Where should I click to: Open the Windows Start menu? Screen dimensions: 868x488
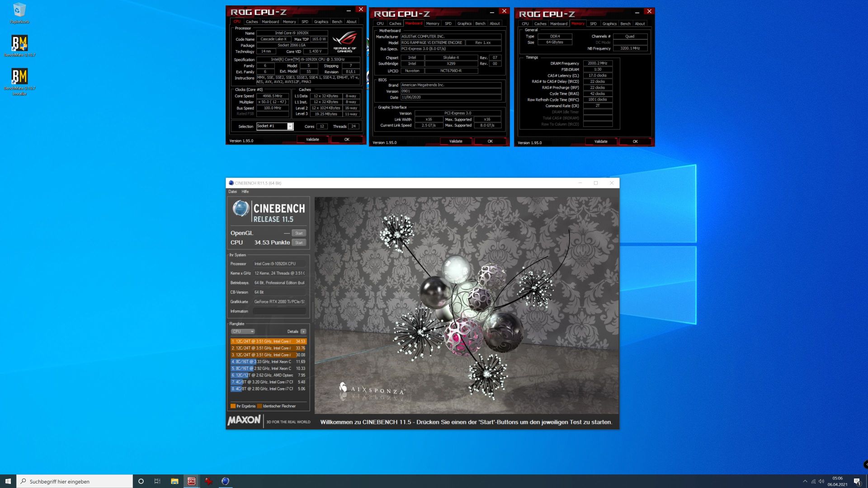point(8,481)
